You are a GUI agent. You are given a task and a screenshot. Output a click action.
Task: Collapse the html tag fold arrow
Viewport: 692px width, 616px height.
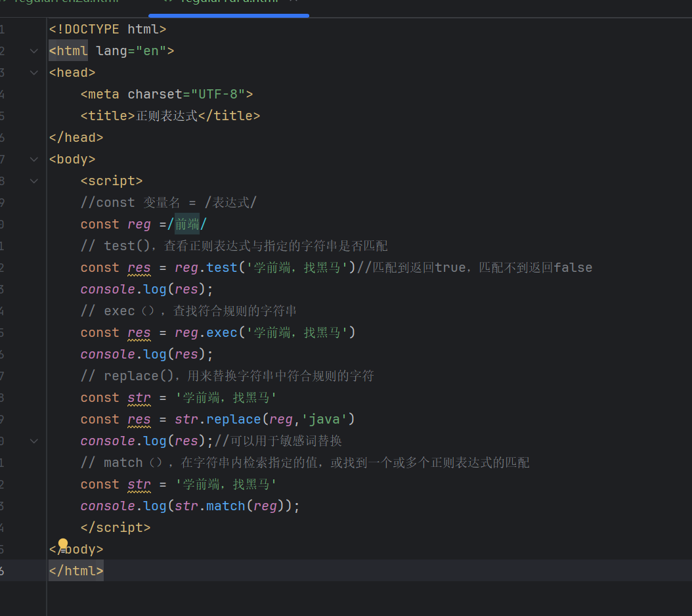[34, 51]
